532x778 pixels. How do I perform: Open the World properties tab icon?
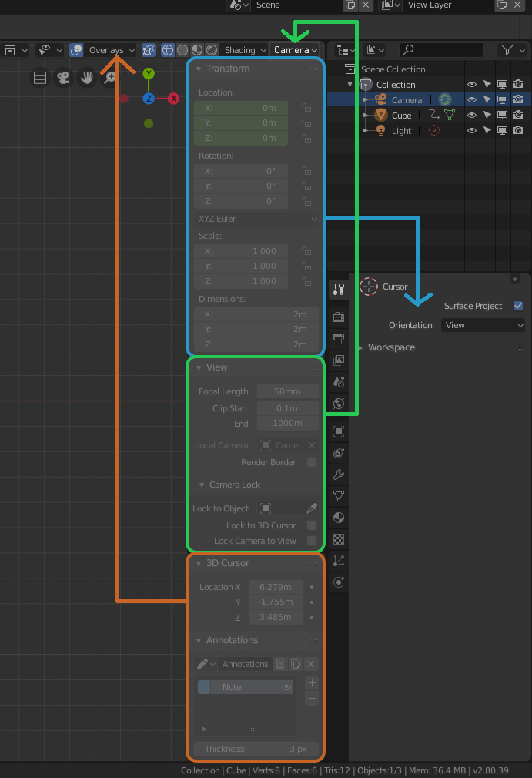click(339, 404)
